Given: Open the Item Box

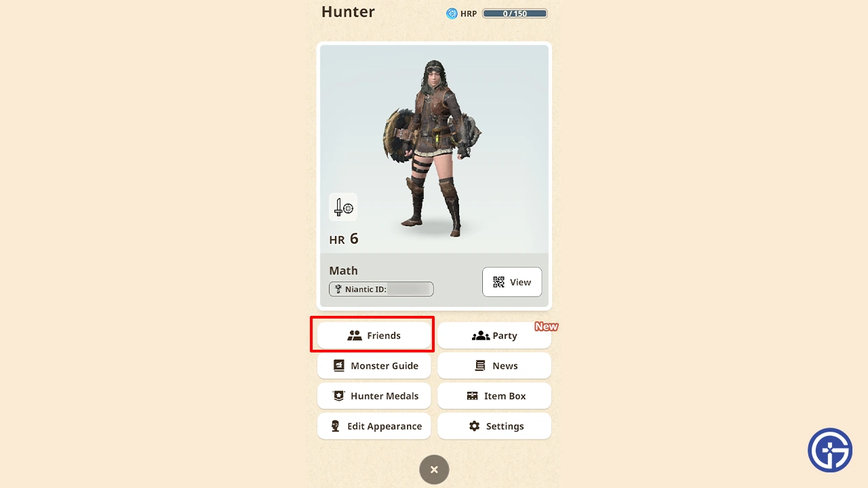Looking at the screenshot, I should coord(494,396).
